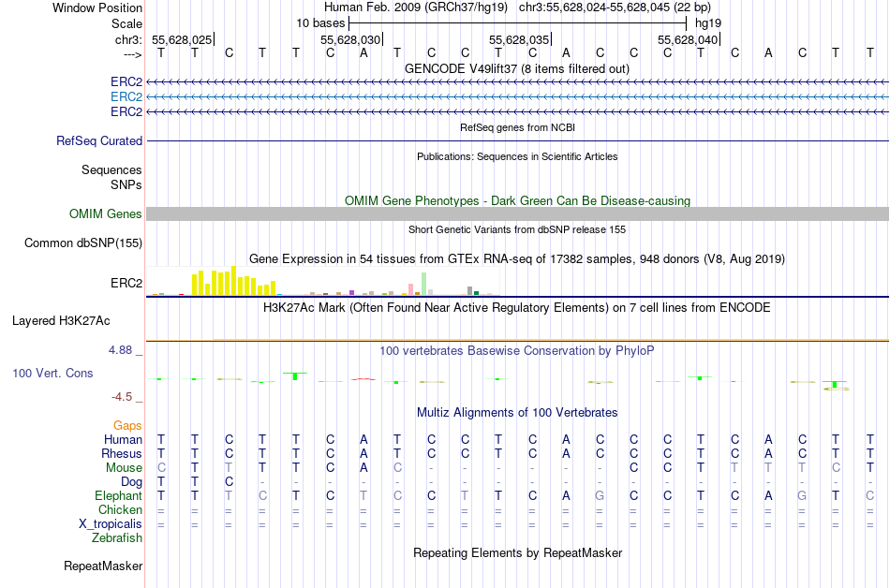Click the Sequences track label
This screenshot has height=588, width=890.
tap(111, 170)
